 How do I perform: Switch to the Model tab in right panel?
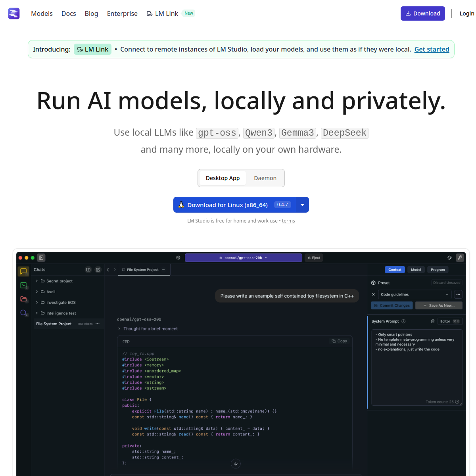click(x=416, y=270)
